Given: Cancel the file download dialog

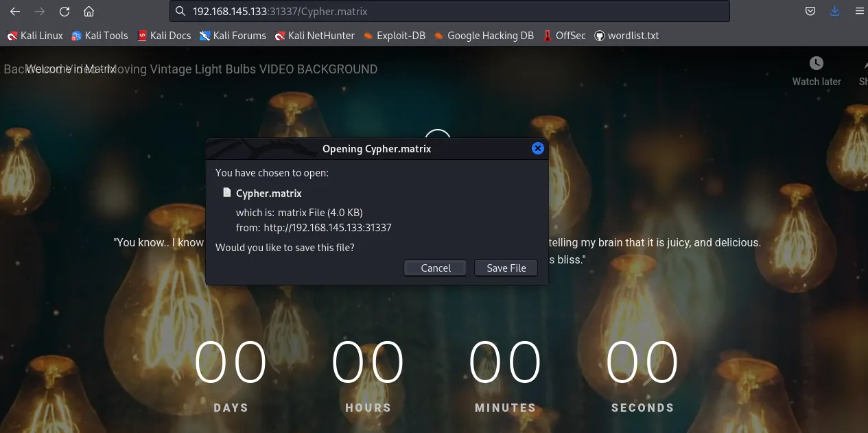Looking at the screenshot, I should coord(436,268).
